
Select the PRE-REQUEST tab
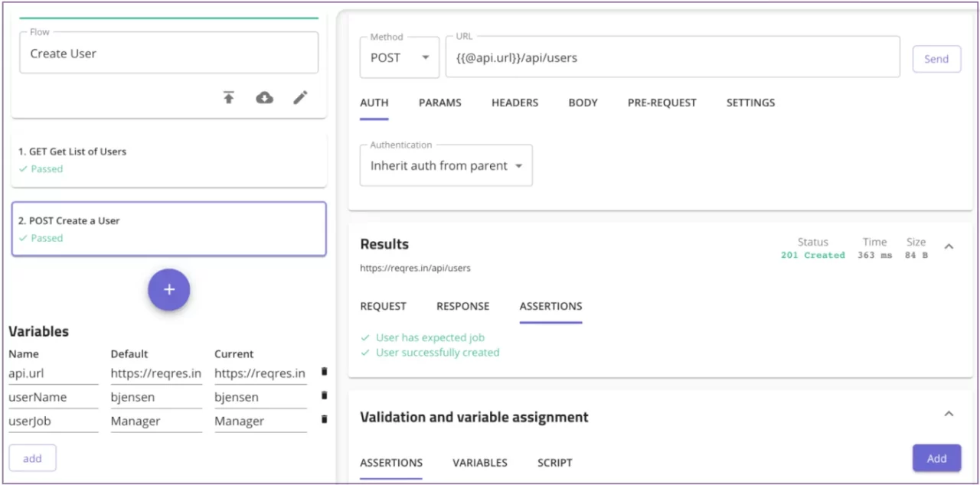click(661, 103)
